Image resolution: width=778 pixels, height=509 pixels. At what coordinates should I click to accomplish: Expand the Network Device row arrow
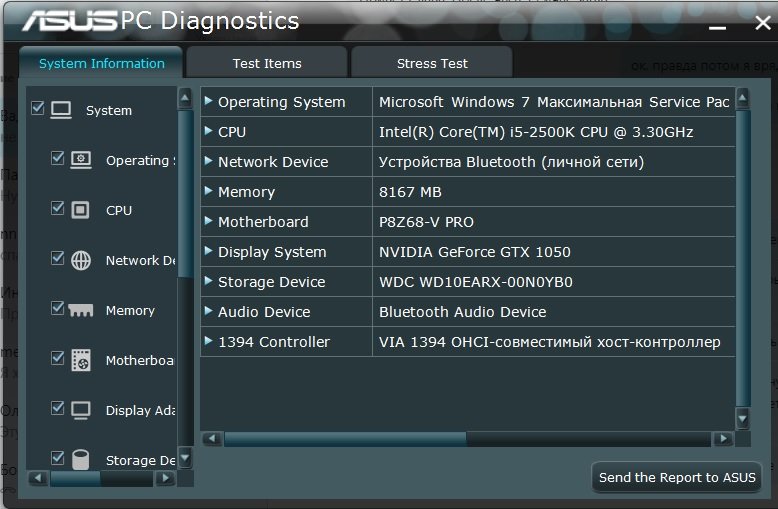[x=208, y=161]
